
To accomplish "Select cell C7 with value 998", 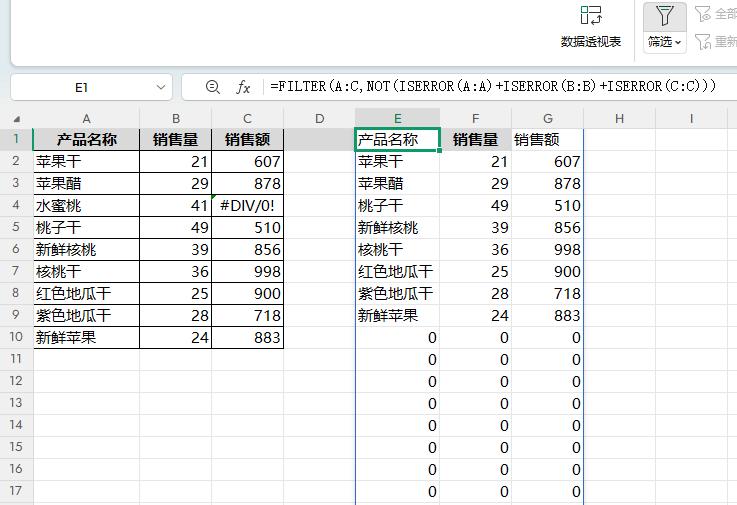I will pos(248,272).
